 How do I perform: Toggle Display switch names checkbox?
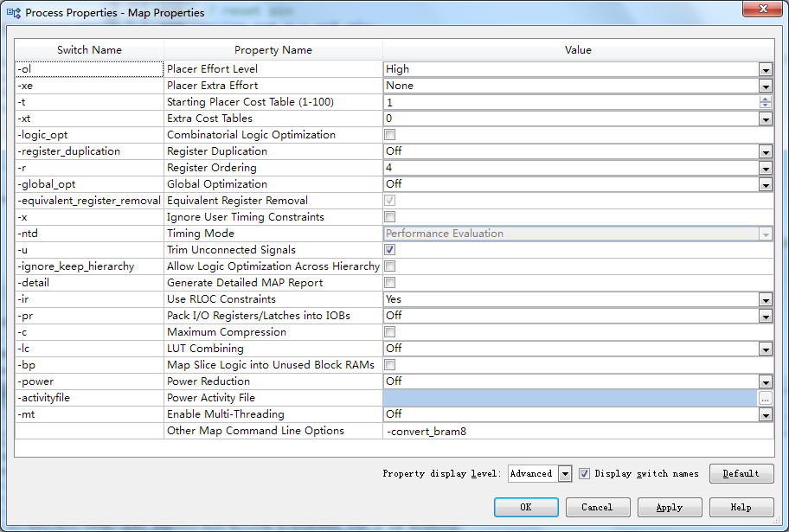click(x=585, y=473)
